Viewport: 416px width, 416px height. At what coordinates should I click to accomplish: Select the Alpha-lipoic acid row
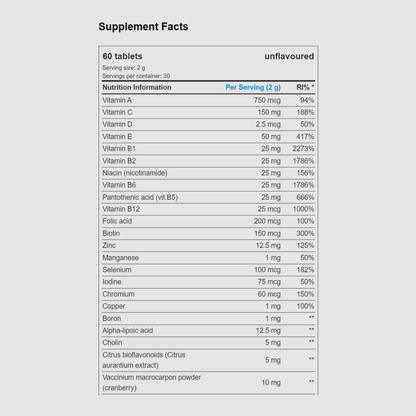(208, 330)
